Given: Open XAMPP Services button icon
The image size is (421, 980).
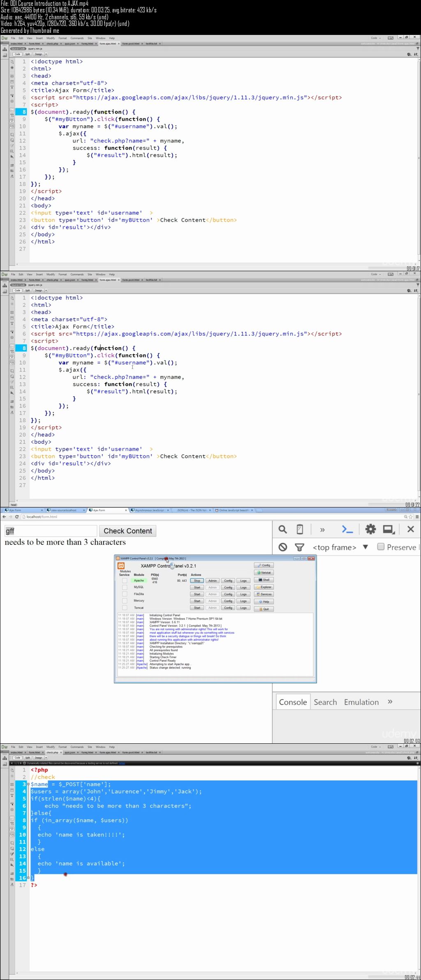Looking at the screenshot, I should point(264,594).
